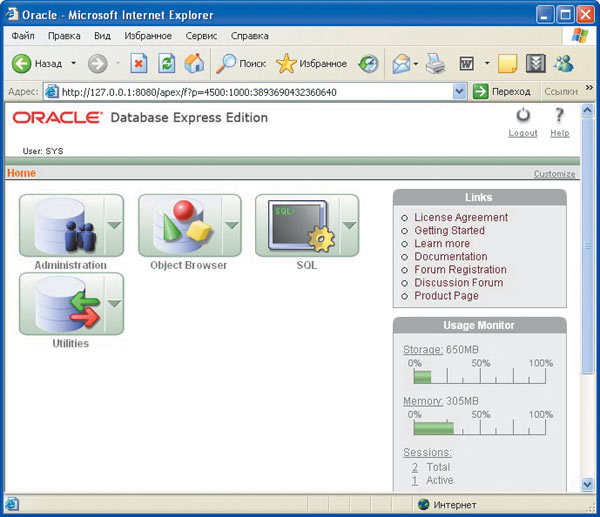This screenshot has height=517, width=600.
Task: Open the Mail button dropdown arrow
Action: click(416, 64)
